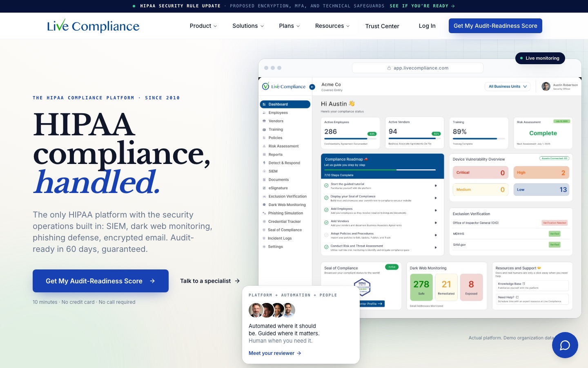Image resolution: width=588 pixels, height=368 pixels.
Task: Expand the Add Employees step arrow
Action: [x=436, y=210]
